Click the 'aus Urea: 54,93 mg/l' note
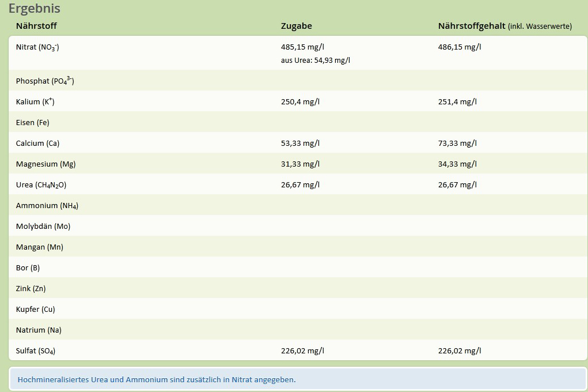 [315, 60]
